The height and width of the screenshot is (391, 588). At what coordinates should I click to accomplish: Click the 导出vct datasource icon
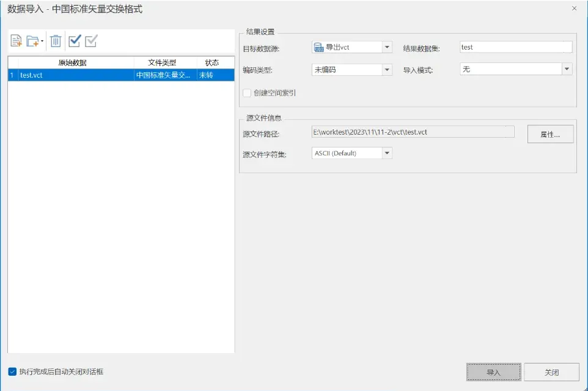pos(318,47)
